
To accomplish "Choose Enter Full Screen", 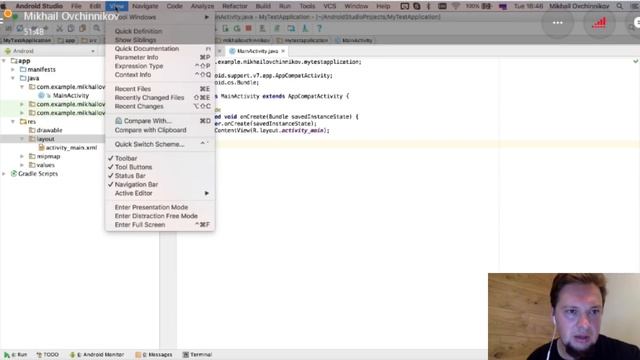I will point(160,225).
